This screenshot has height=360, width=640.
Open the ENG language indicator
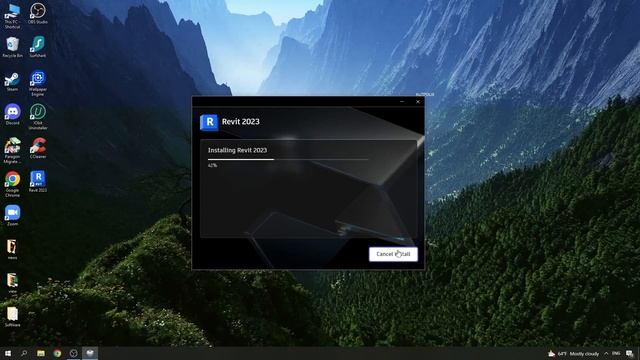click(616, 353)
